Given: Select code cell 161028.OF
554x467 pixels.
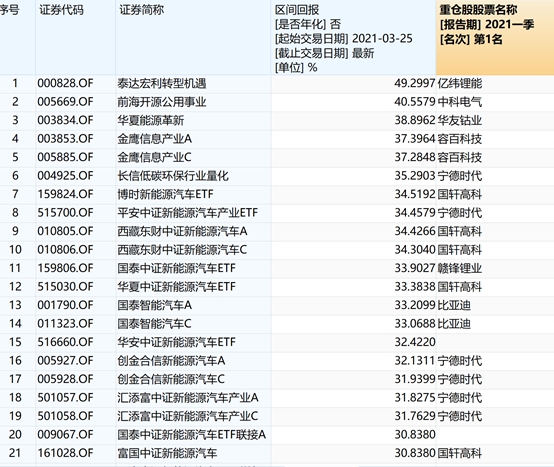Looking at the screenshot, I should 65,453.
